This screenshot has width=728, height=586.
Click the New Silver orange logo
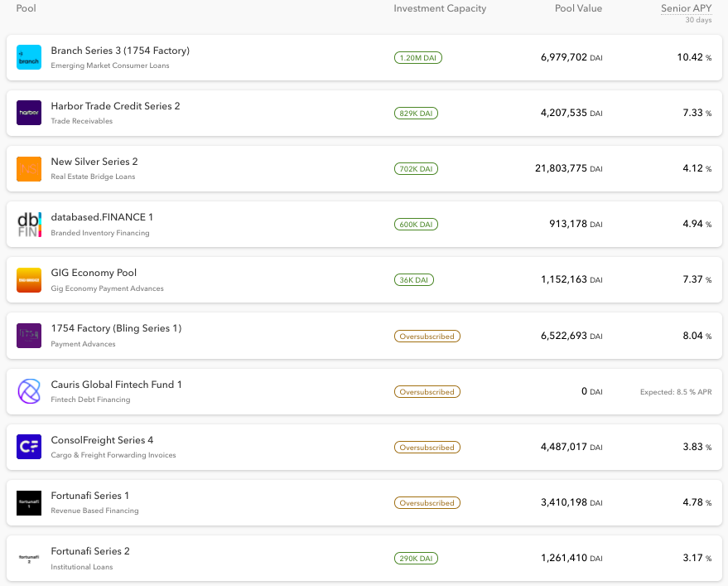pyautogui.click(x=29, y=168)
